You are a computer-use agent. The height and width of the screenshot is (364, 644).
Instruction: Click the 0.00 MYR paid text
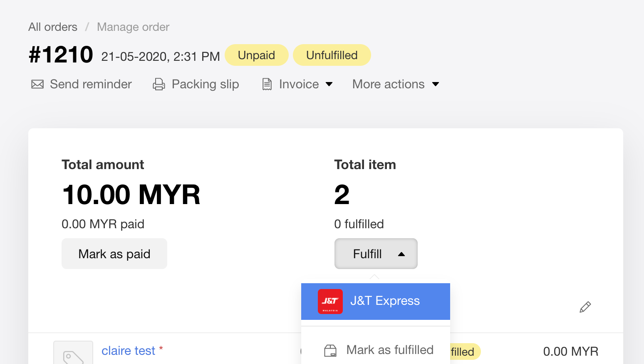point(103,224)
